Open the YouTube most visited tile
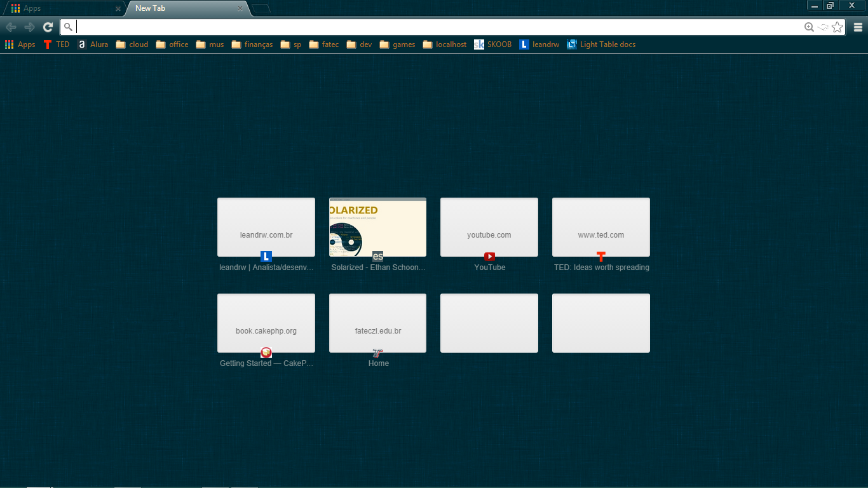The width and height of the screenshot is (868, 488). tap(489, 227)
